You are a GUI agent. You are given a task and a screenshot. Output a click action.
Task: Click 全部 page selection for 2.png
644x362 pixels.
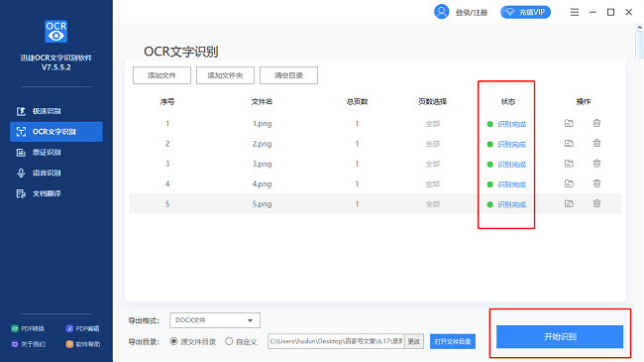pyautogui.click(x=433, y=144)
